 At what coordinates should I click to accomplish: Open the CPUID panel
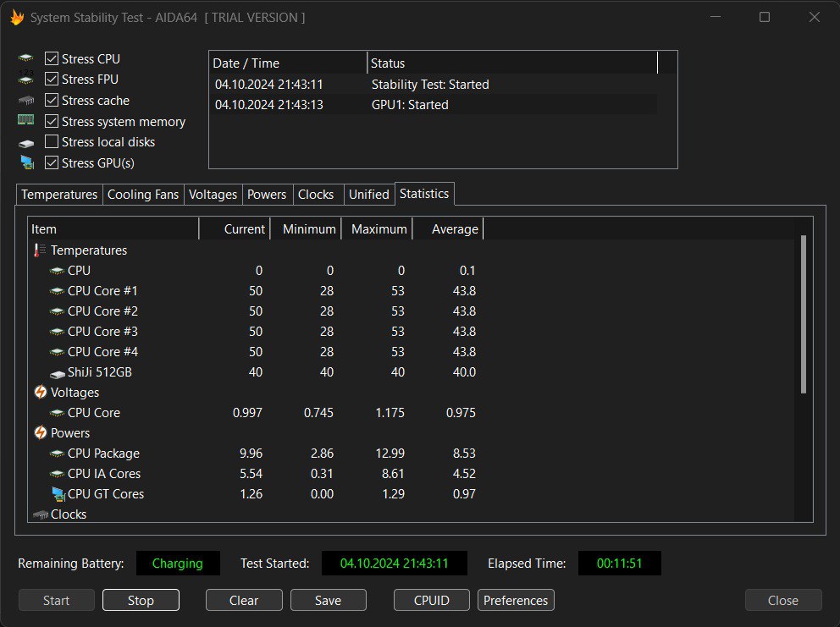point(432,600)
